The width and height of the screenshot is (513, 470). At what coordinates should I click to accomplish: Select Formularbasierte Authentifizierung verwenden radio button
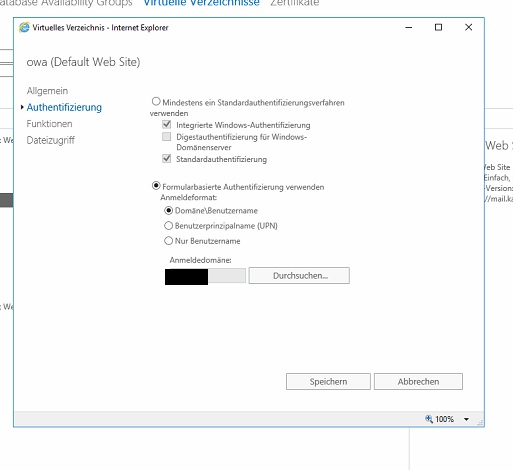[156, 186]
